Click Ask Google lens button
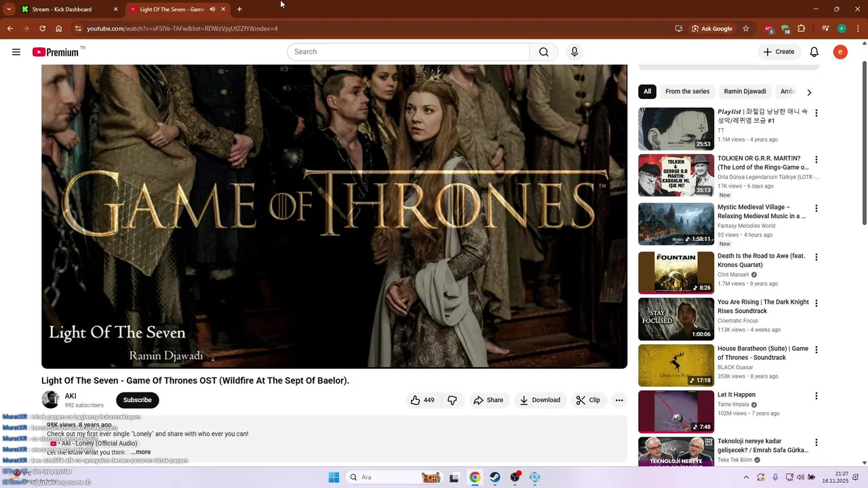 [x=712, y=28]
